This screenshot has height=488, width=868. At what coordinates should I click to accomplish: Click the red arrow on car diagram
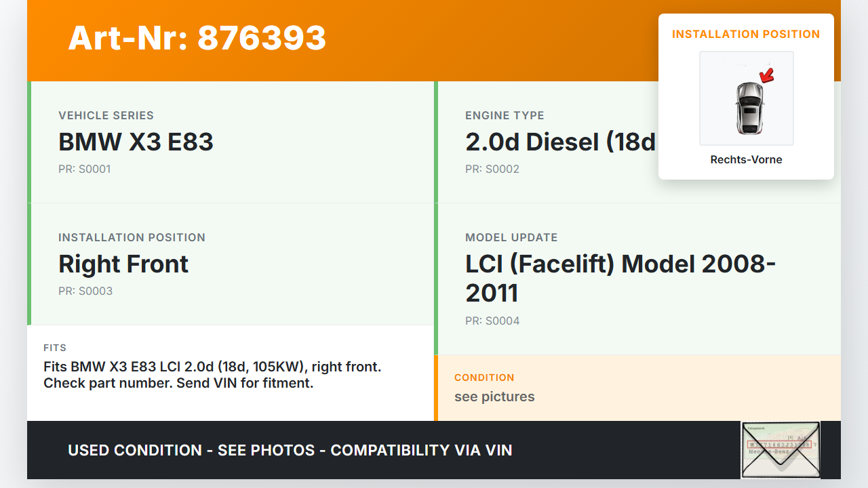click(x=767, y=75)
